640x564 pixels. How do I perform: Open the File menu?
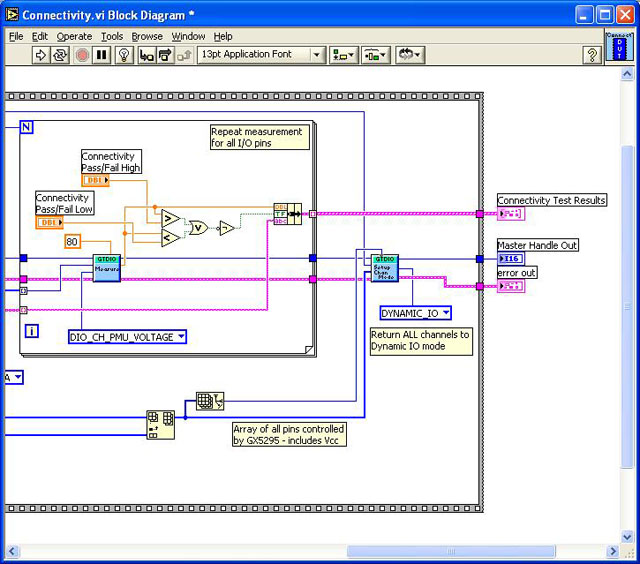(x=16, y=36)
